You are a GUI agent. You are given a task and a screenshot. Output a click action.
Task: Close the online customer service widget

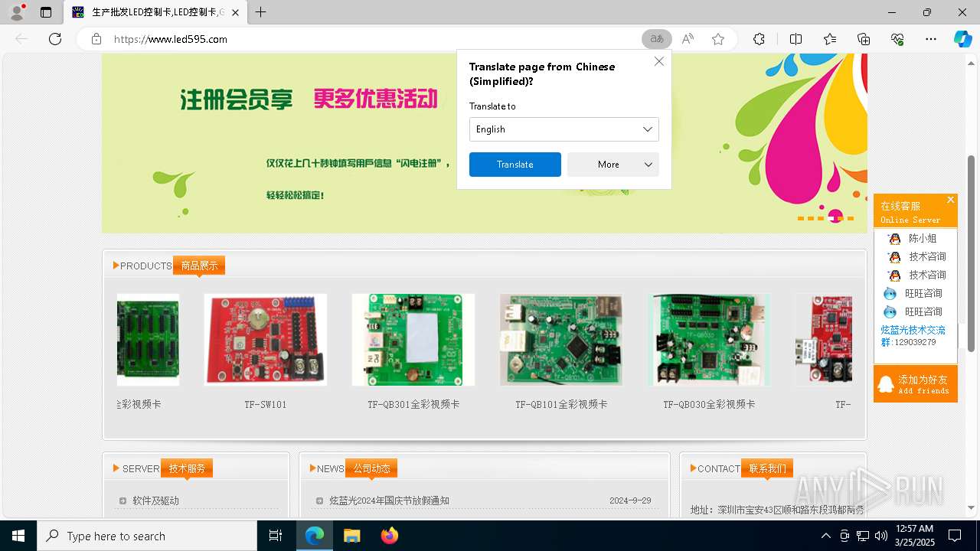pos(951,200)
